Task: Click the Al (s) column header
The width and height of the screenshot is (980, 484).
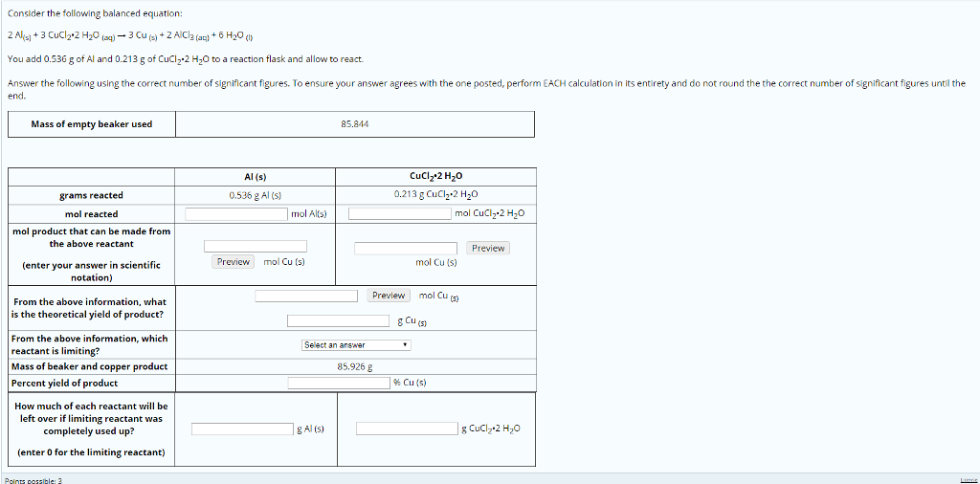Action: (255, 177)
